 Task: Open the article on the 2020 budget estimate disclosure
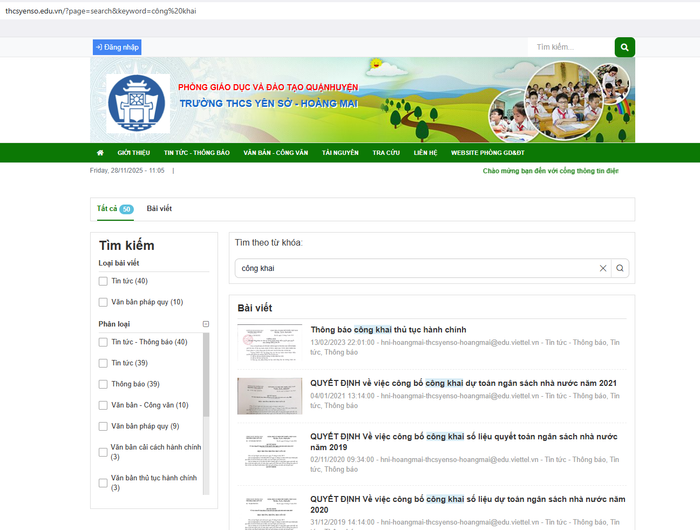pos(468,504)
